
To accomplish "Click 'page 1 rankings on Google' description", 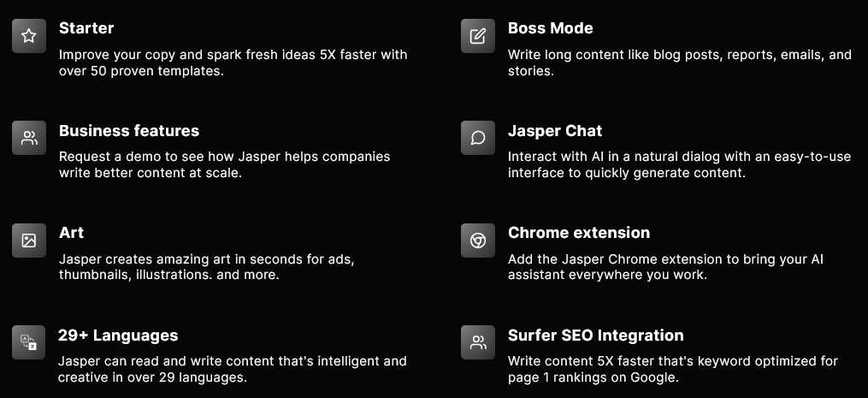I will click(x=593, y=377).
